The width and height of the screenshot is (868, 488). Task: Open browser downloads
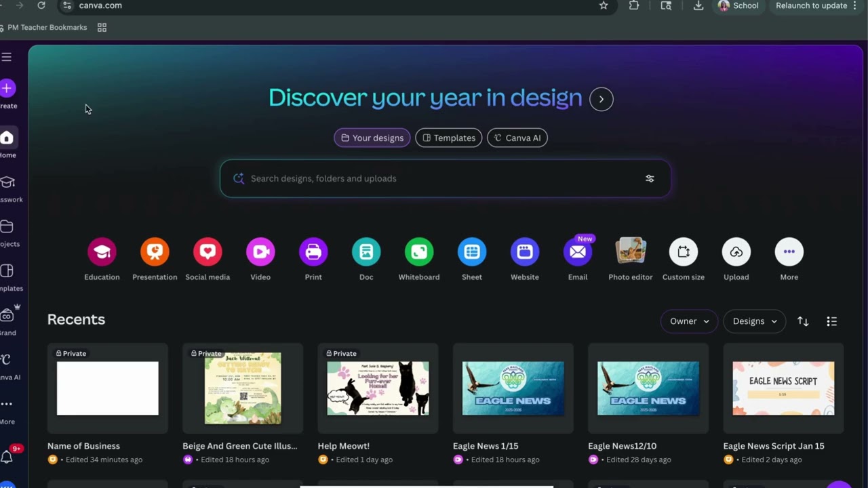coord(698,5)
